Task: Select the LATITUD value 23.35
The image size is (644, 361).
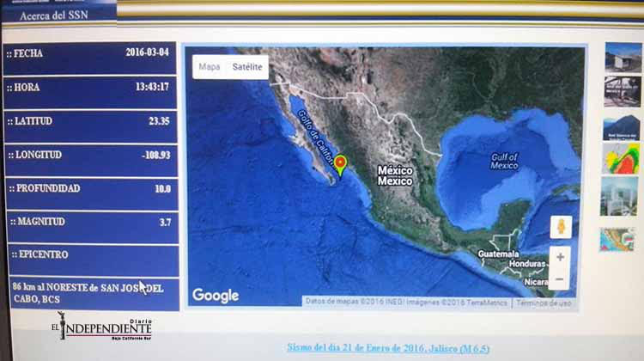Action: (159, 121)
